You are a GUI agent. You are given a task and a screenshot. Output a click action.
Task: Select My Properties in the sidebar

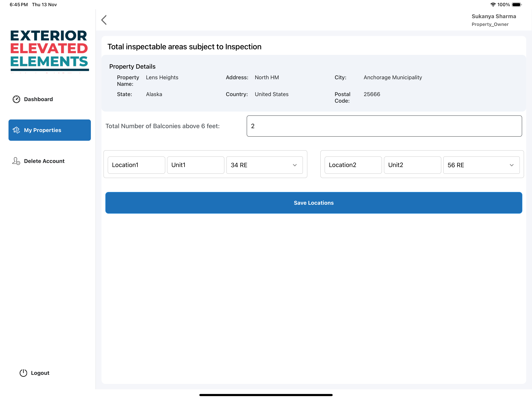[49, 130]
